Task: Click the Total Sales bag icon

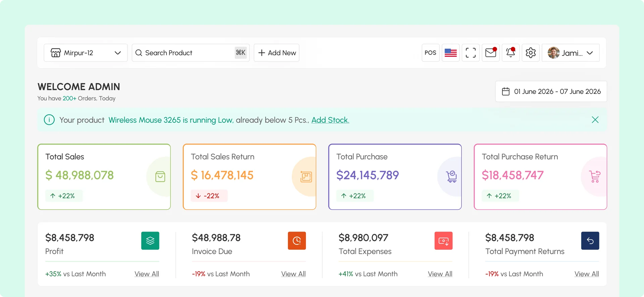Action: [160, 176]
